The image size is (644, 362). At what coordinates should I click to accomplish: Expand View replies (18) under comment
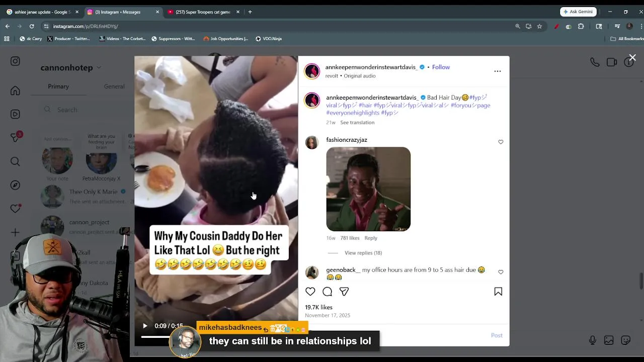coord(363,253)
